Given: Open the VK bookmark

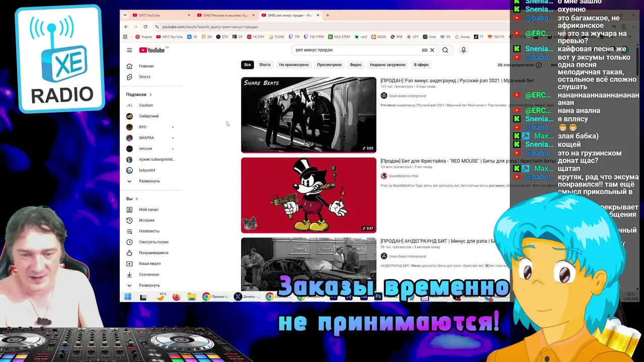Looking at the screenshot, I should 193,37.
